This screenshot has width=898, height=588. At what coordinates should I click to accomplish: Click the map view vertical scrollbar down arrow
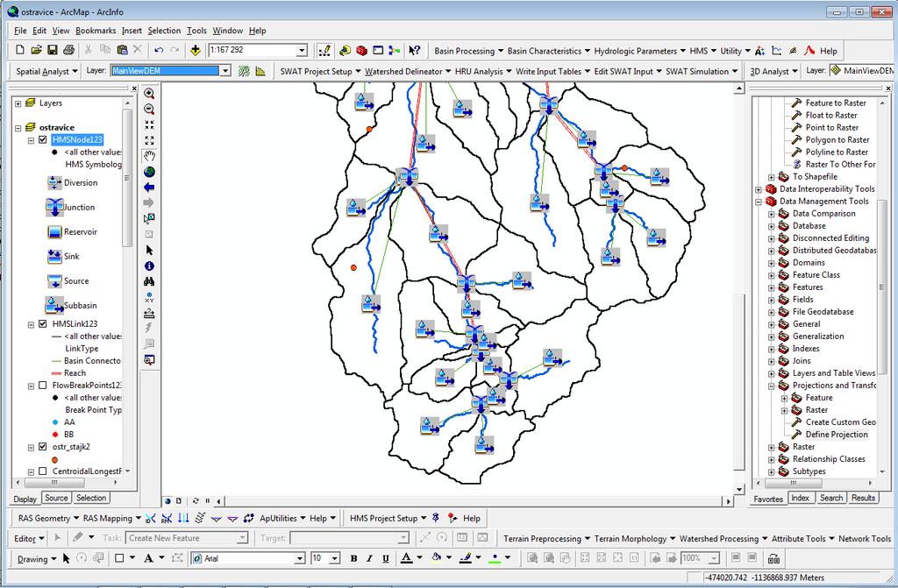coord(739,490)
